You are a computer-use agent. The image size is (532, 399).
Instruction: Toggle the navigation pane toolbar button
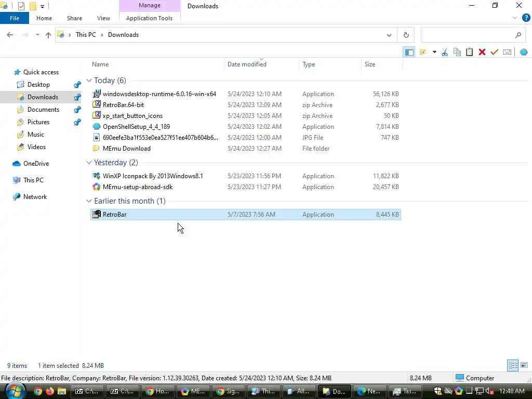tap(409, 52)
